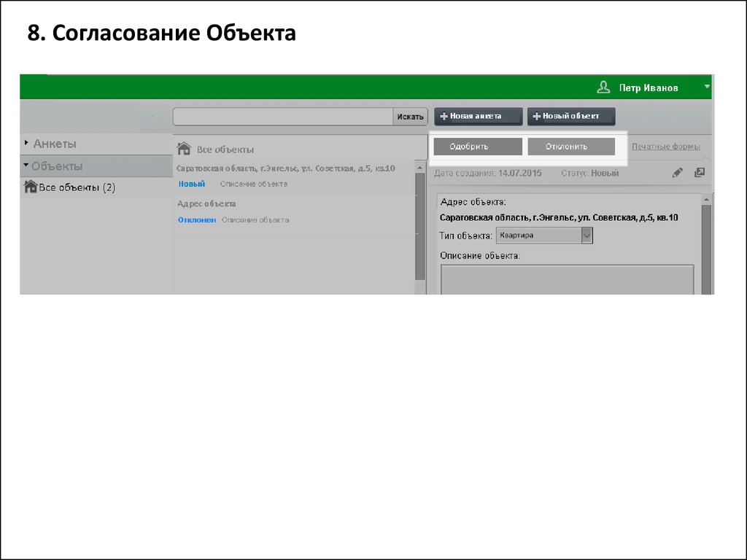Click the house icon in sidebar Все объекты (2)

click(x=31, y=187)
